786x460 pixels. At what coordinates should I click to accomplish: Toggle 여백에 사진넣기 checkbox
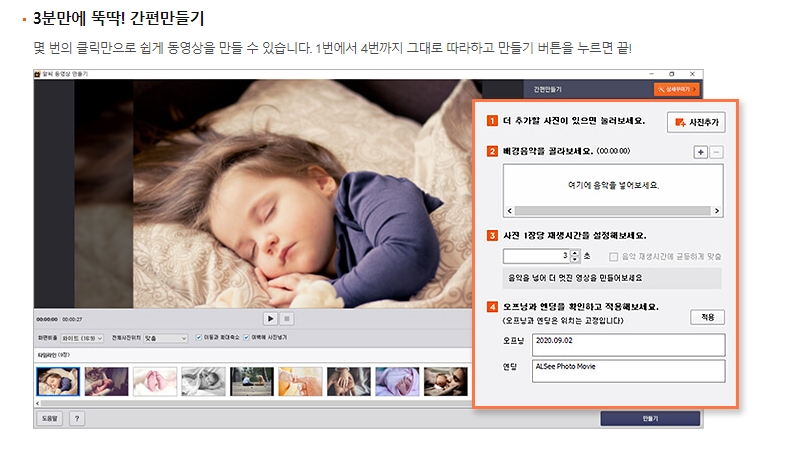click(x=246, y=337)
